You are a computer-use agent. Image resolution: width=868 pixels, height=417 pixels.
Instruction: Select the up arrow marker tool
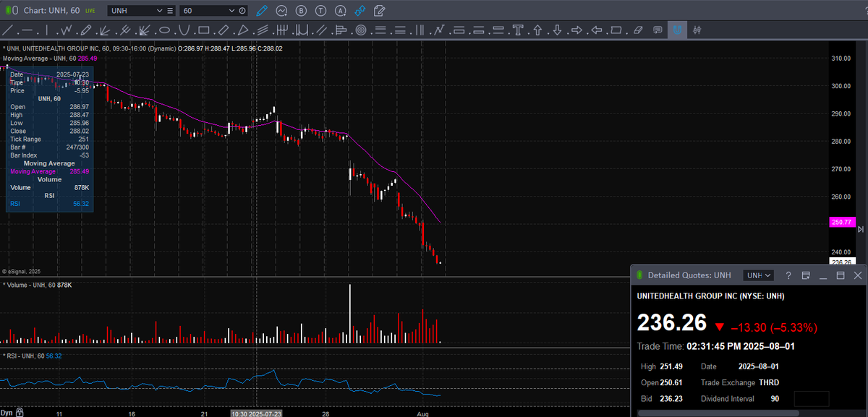point(537,30)
